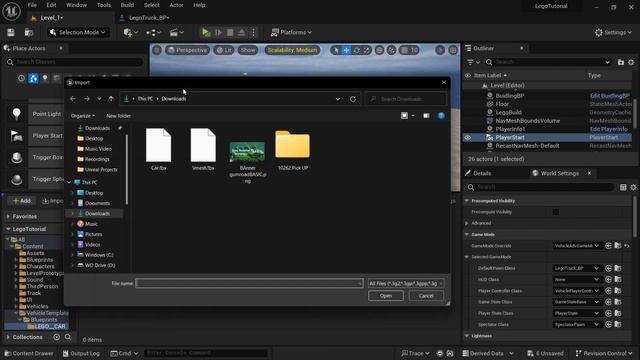Click the Eject from player icon
The height and width of the screenshot is (360, 640).
[x=242, y=32]
